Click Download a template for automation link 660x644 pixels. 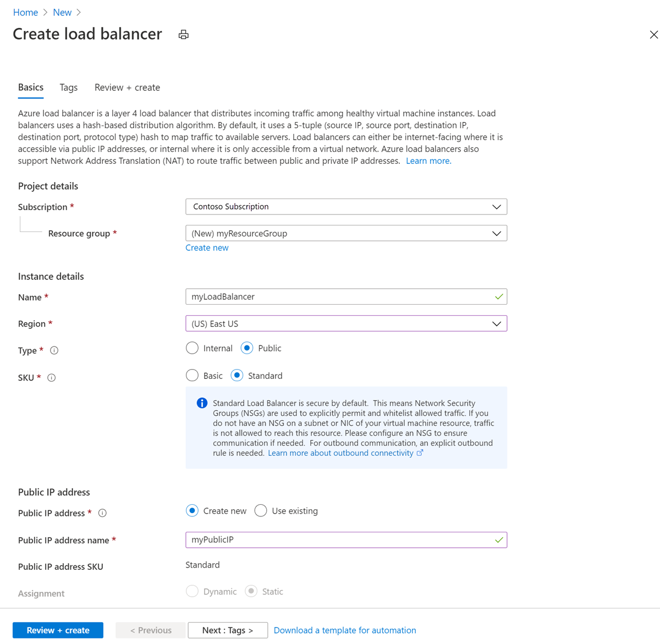pyautogui.click(x=345, y=630)
